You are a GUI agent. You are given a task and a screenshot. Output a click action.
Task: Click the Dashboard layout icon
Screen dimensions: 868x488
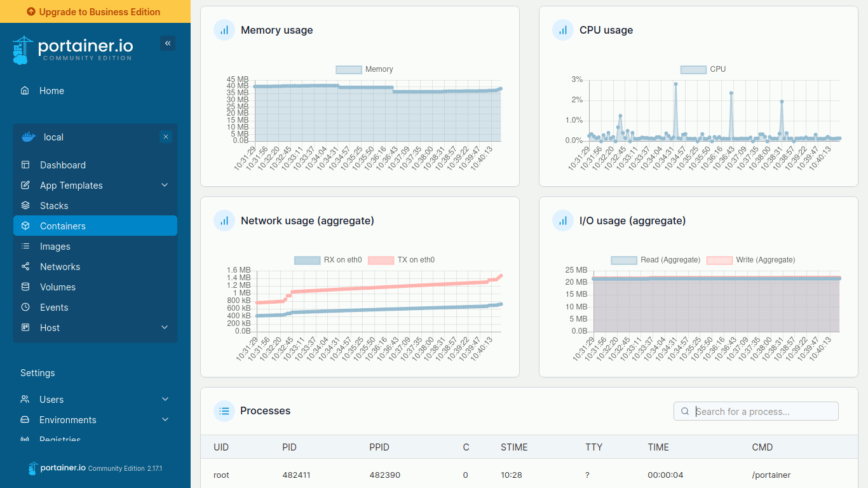tap(25, 165)
